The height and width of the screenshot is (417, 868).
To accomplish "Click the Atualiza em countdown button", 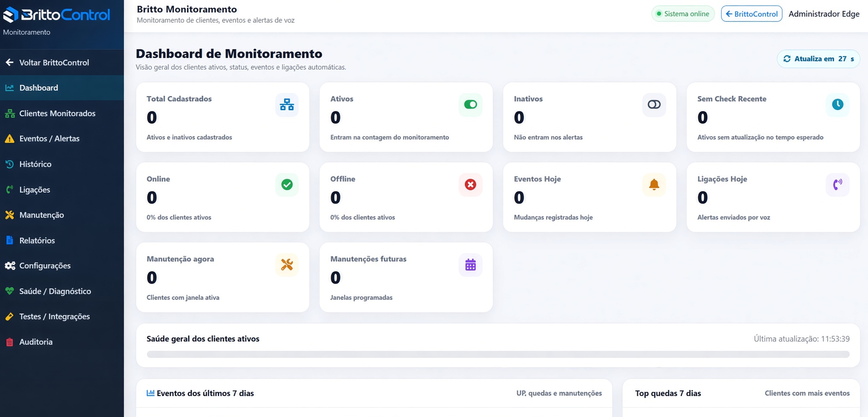I will 818,59.
